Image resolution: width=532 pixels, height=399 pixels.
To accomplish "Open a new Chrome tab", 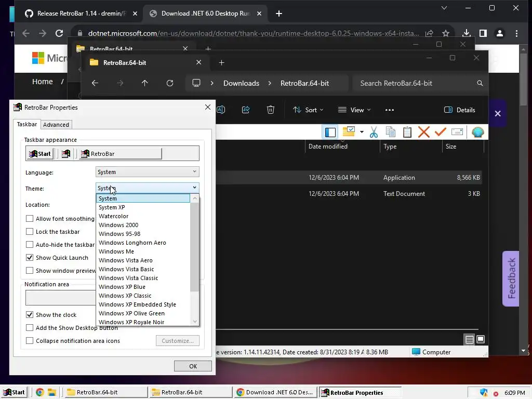I will [279, 14].
